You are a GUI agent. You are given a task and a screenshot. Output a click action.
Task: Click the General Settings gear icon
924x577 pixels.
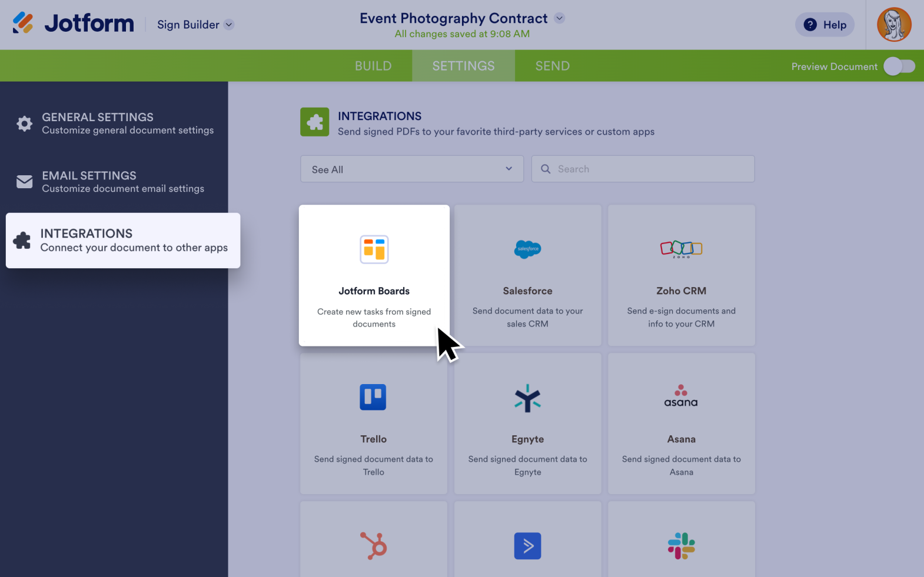[x=25, y=124]
